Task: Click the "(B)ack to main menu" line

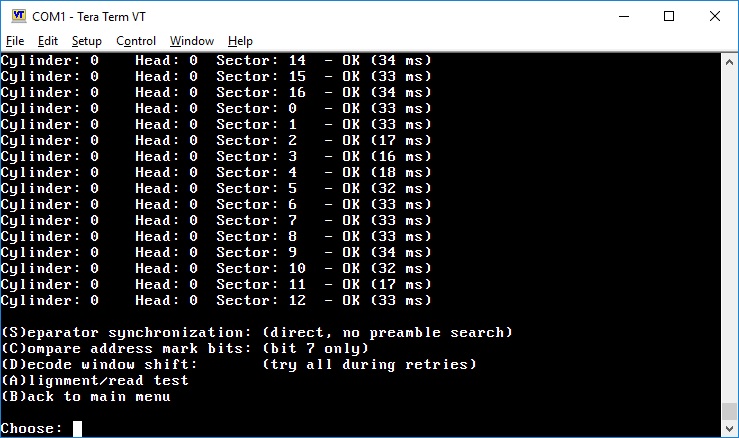Action: click(x=86, y=396)
